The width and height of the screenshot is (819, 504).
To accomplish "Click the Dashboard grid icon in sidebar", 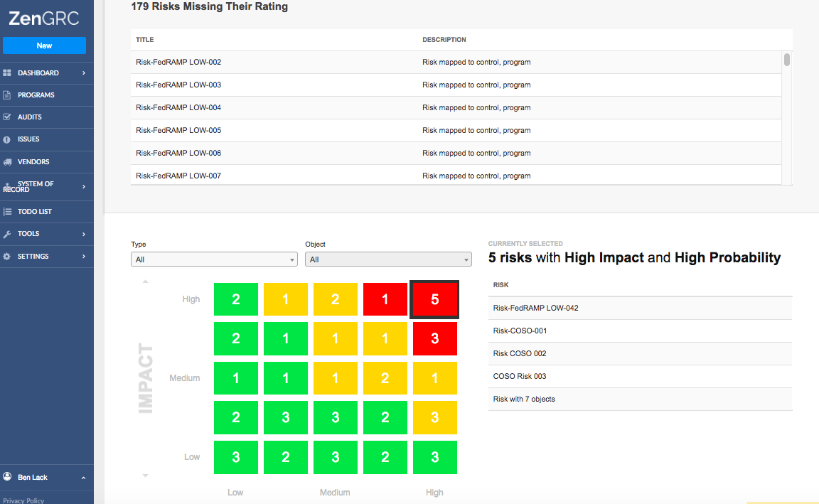I will pos(7,73).
